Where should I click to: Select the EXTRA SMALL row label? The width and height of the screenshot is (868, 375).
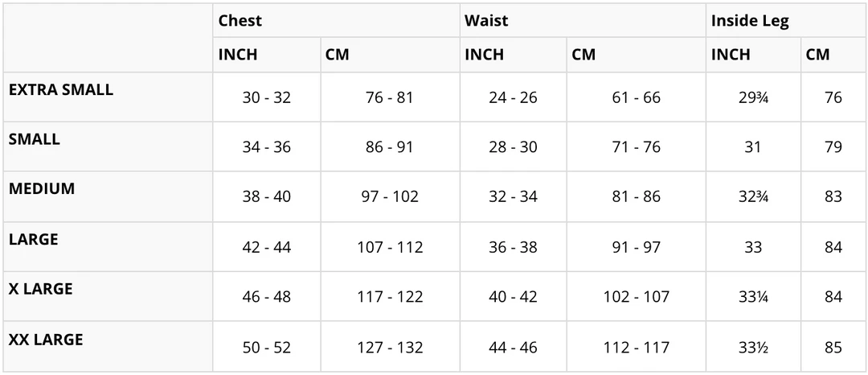point(61,89)
